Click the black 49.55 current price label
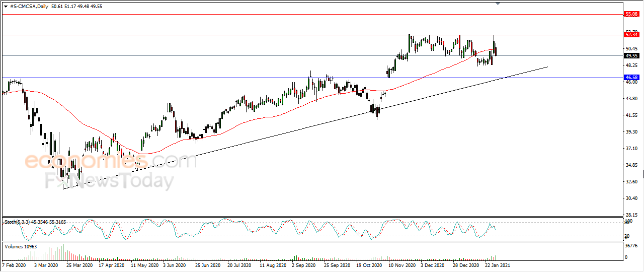Screen dimensions: 644x272 (631, 56)
